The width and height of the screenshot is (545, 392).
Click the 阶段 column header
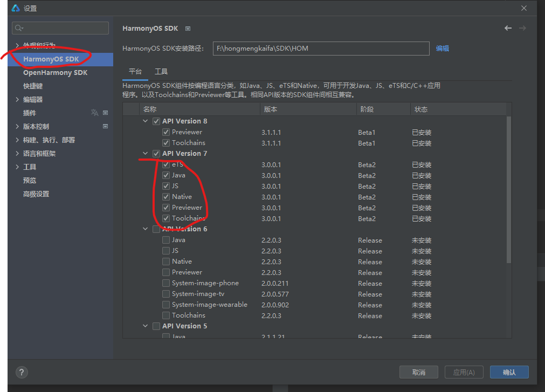pos(383,109)
